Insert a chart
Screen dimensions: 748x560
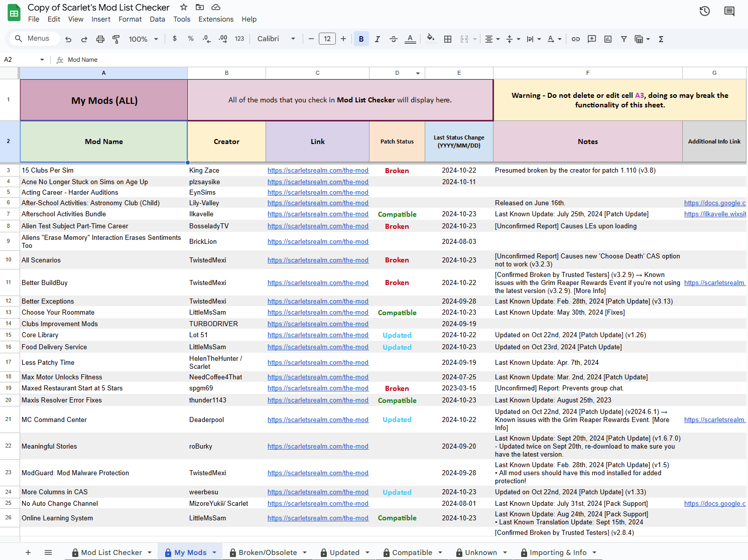[607, 39]
